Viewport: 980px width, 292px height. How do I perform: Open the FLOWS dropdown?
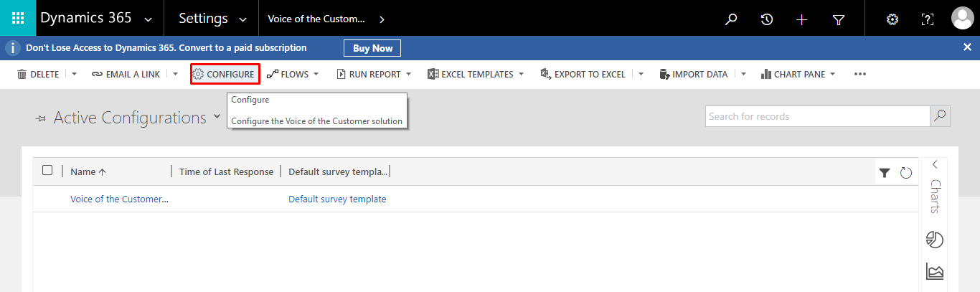(x=293, y=74)
